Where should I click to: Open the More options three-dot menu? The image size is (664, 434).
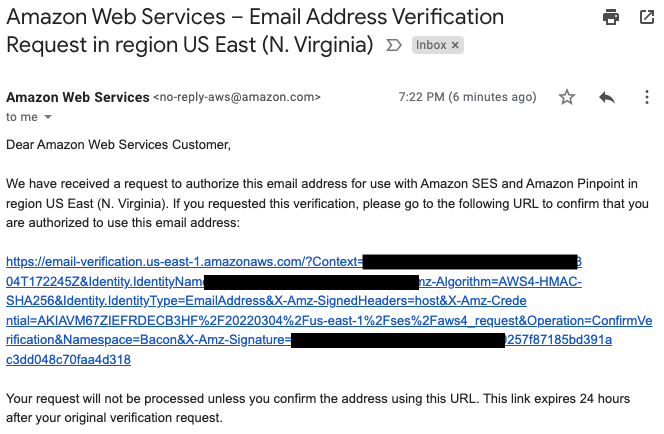[647, 97]
